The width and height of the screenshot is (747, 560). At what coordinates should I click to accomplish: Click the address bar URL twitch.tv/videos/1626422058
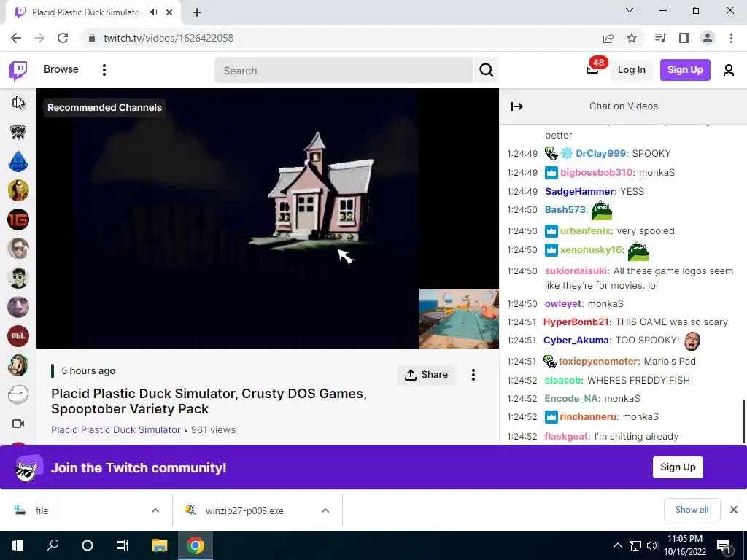pyautogui.click(x=169, y=38)
